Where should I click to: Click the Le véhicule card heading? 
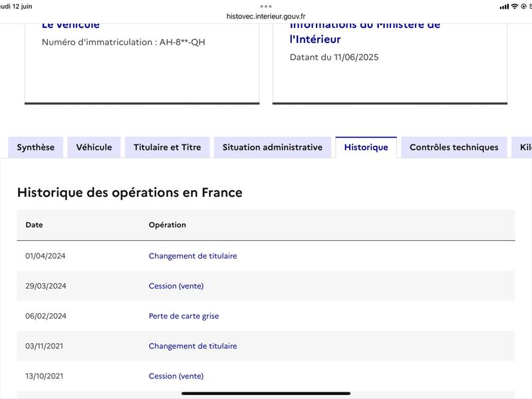coord(70,25)
